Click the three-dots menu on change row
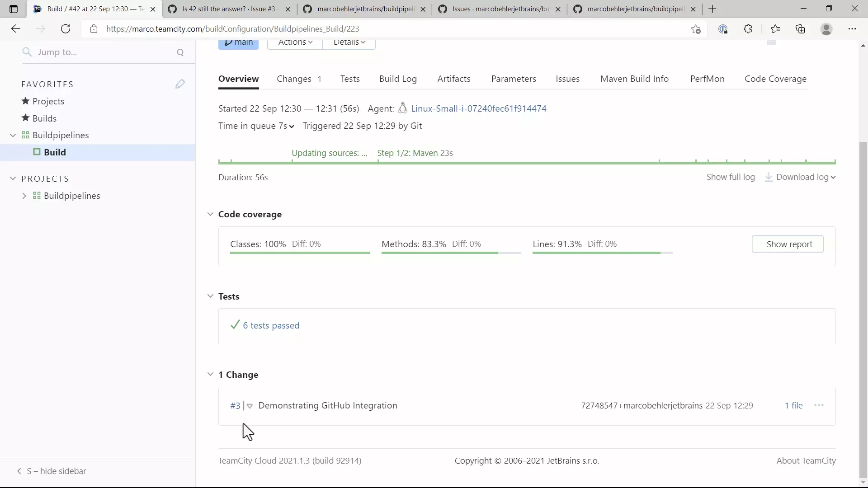 (819, 405)
